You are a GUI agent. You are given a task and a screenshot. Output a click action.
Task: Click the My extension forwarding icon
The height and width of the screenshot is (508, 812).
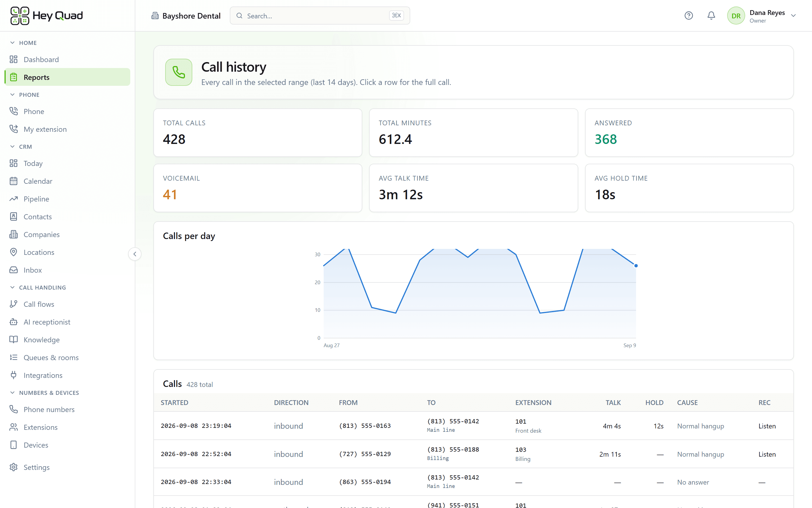tap(14, 129)
